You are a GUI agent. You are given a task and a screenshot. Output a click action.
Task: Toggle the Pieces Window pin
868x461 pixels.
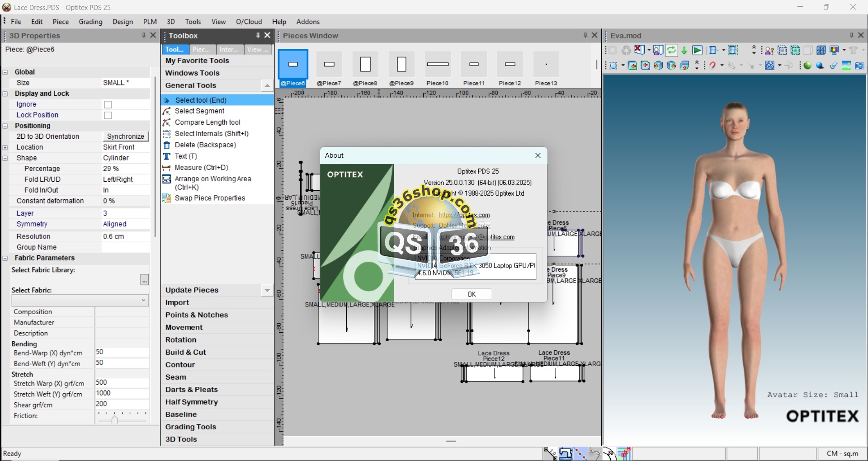pos(585,35)
